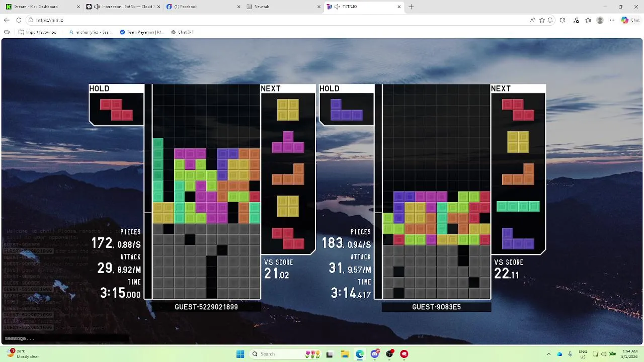Select the TETR.IO tab
The image size is (644, 362).
pyautogui.click(x=363, y=7)
